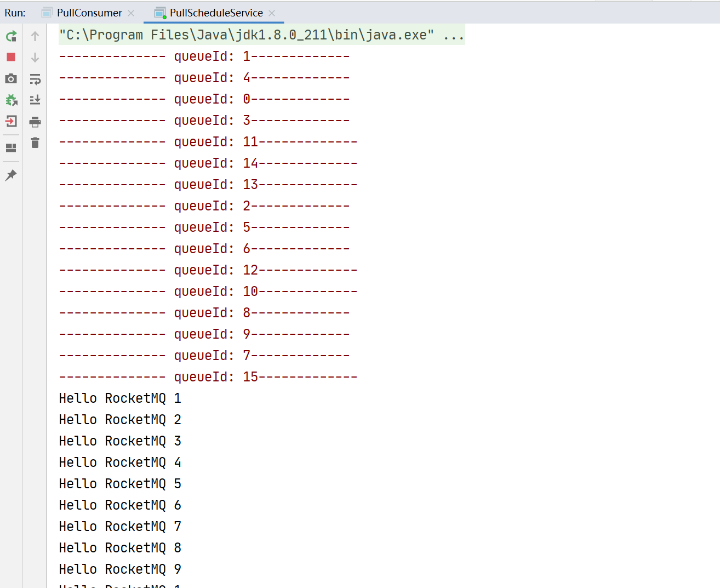Screen dimensions: 720x588
Task: Toggle scroll to end of console
Action: click(x=35, y=100)
